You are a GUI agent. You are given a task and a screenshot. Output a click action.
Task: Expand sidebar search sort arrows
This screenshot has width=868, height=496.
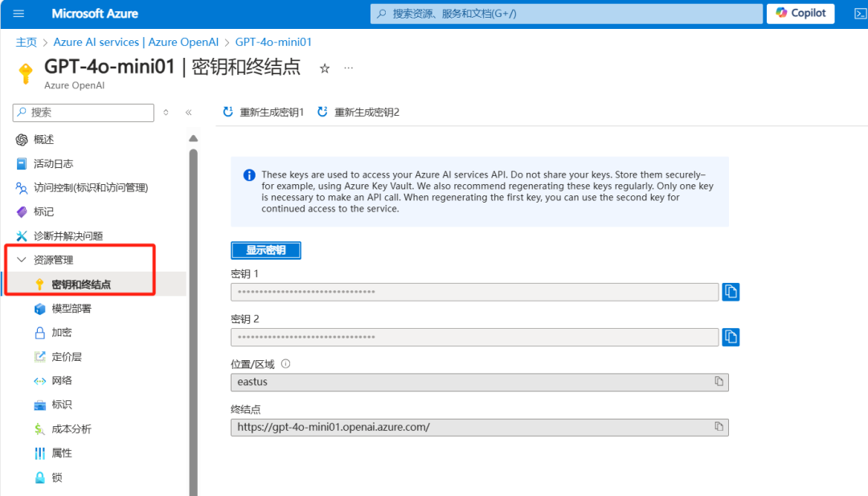[x=166, y=113]
